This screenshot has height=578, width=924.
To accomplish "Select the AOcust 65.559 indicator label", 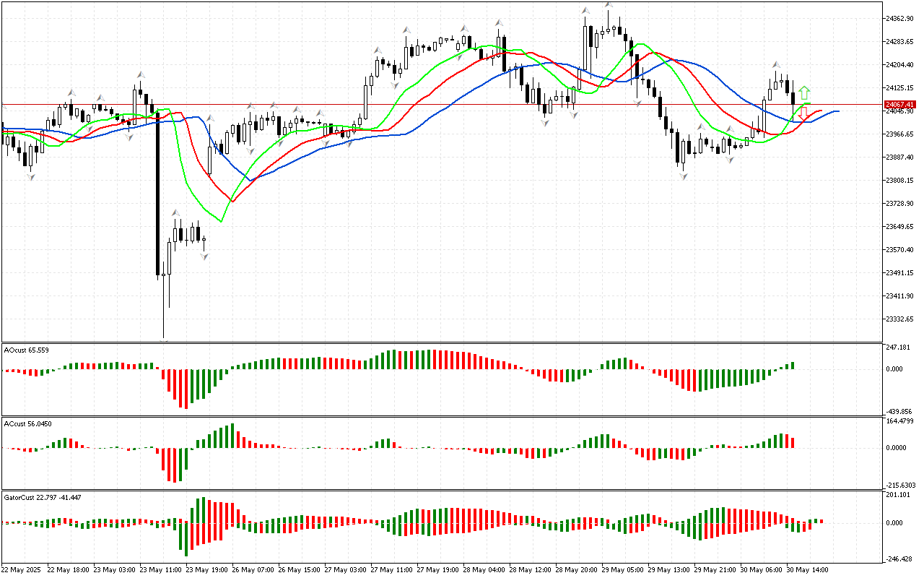I will (x=27, y=350).
